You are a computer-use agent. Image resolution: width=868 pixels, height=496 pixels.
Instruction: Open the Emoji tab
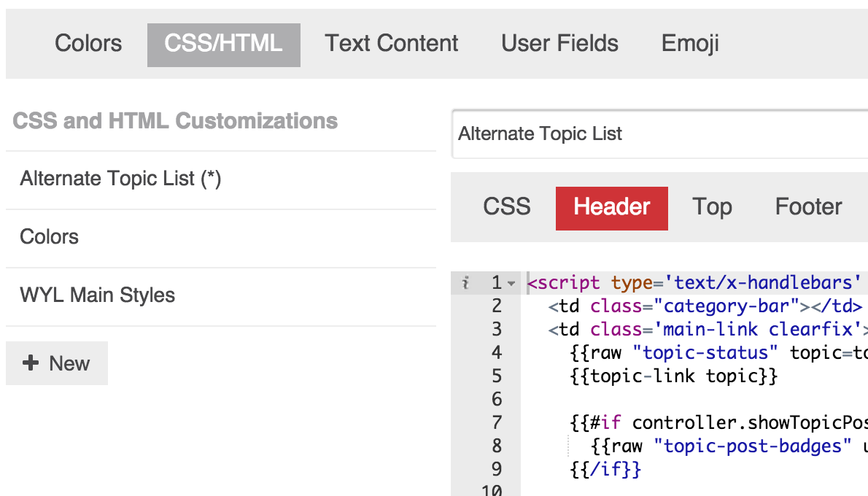click(x=690, y=44)
